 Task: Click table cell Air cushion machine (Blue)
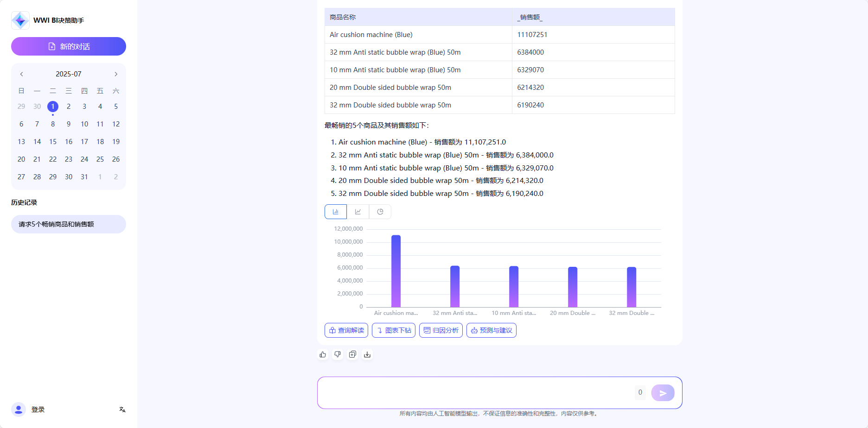tap(418, 35)
